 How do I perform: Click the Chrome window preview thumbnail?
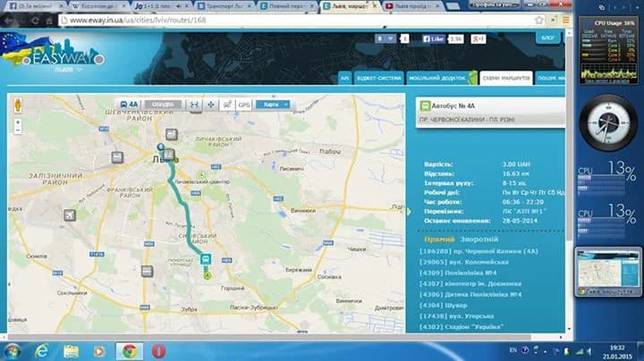point(607,271)
